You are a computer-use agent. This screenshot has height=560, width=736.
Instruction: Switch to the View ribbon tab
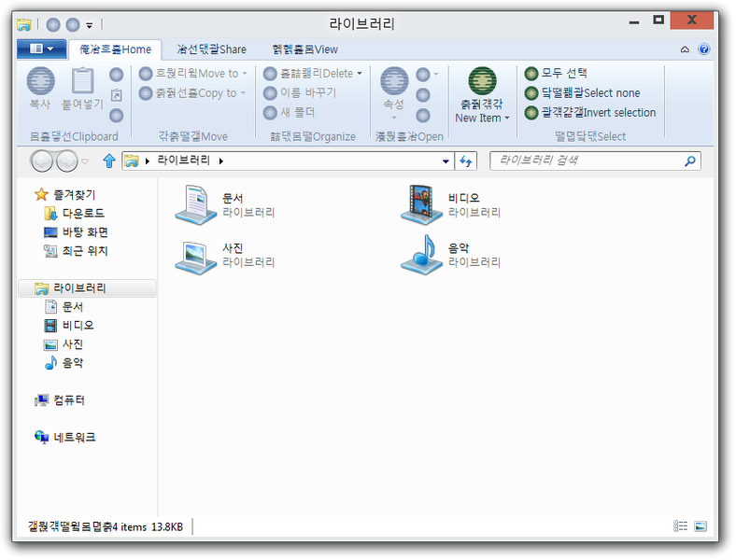(x=304, y=49)
